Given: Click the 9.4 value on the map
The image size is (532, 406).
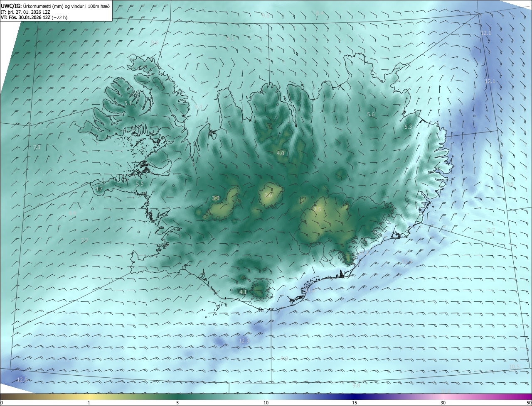Looking at the screenshot, I should (198, 107).
